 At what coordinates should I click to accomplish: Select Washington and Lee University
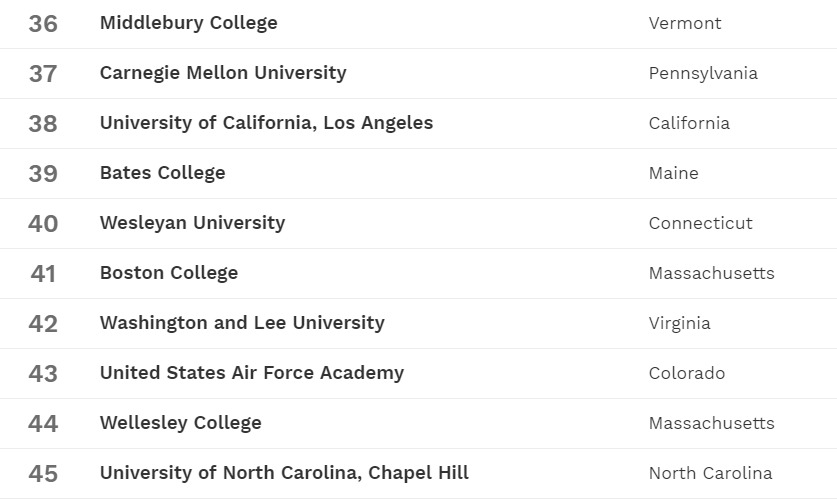[x=242, y=323]
